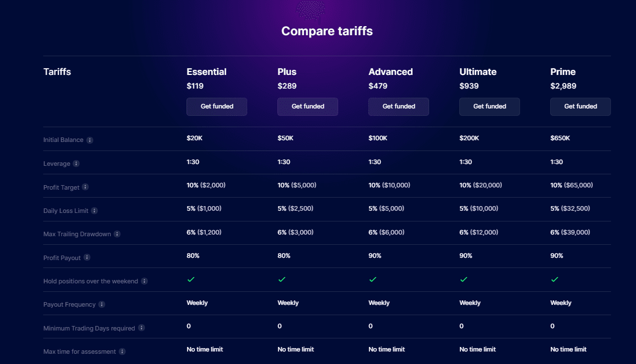636x364 pixels.
Task: Open the Hold positions over weekend info icon
Action: click(146, 281)
